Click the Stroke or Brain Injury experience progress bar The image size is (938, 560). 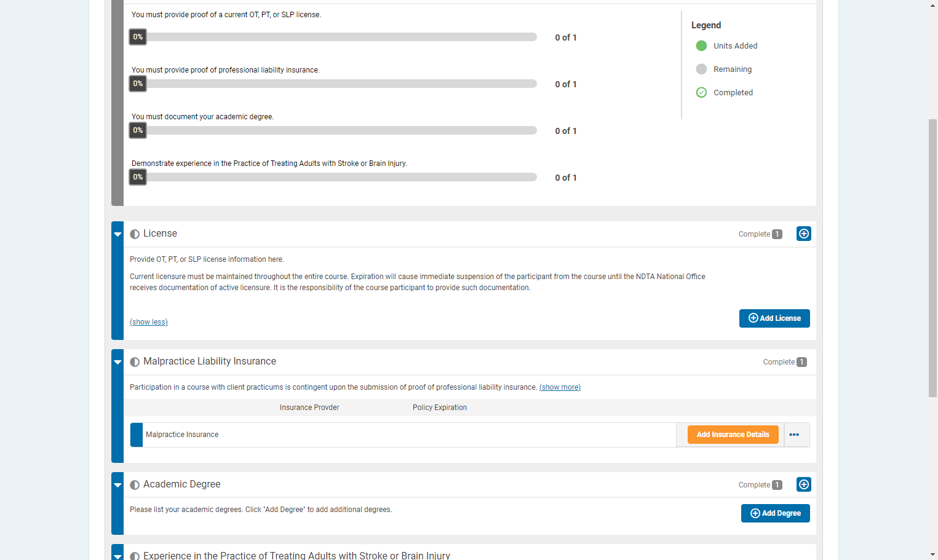pos(333,177)
